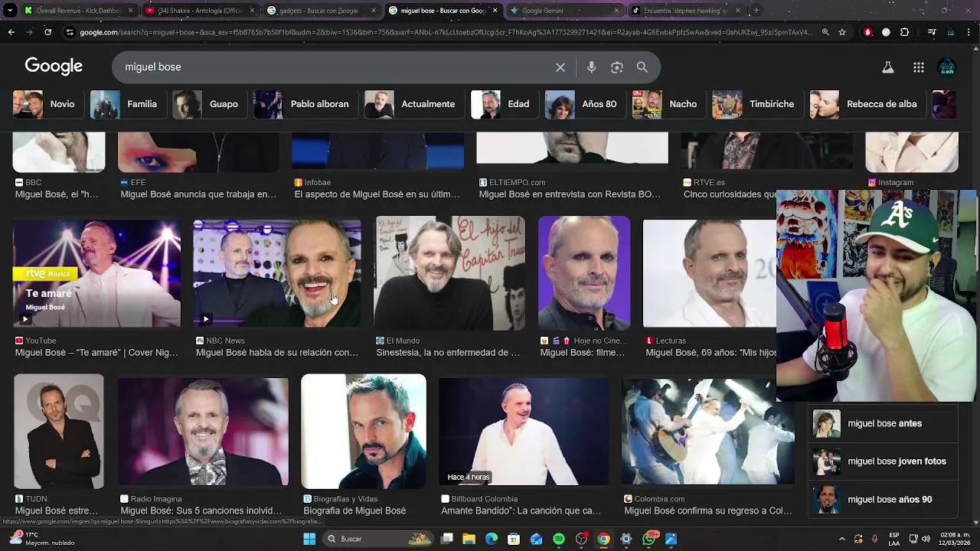Open the Google account avatar
The height and width of the screenshot is (551, 980).
click(947, 67)
